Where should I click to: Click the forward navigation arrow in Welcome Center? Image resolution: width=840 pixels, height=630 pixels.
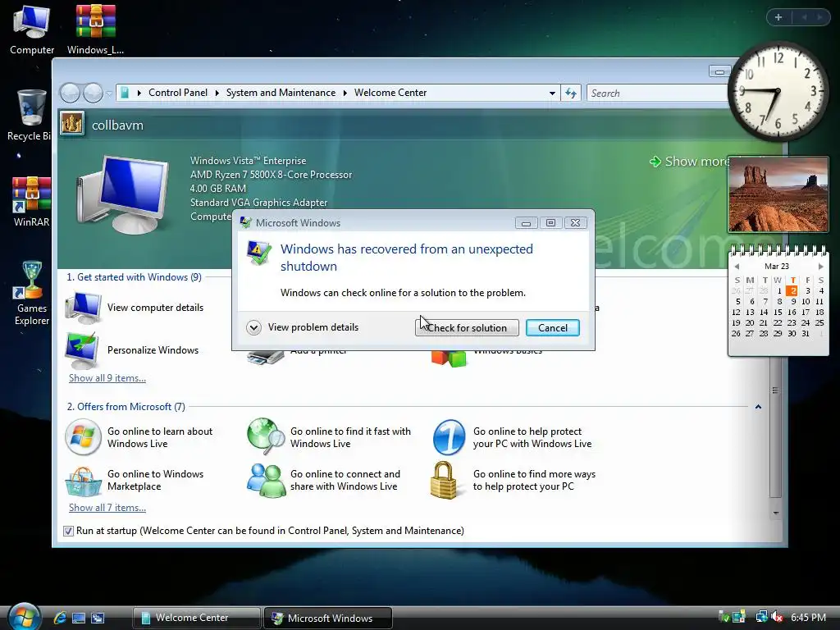(x=94, y=94)
